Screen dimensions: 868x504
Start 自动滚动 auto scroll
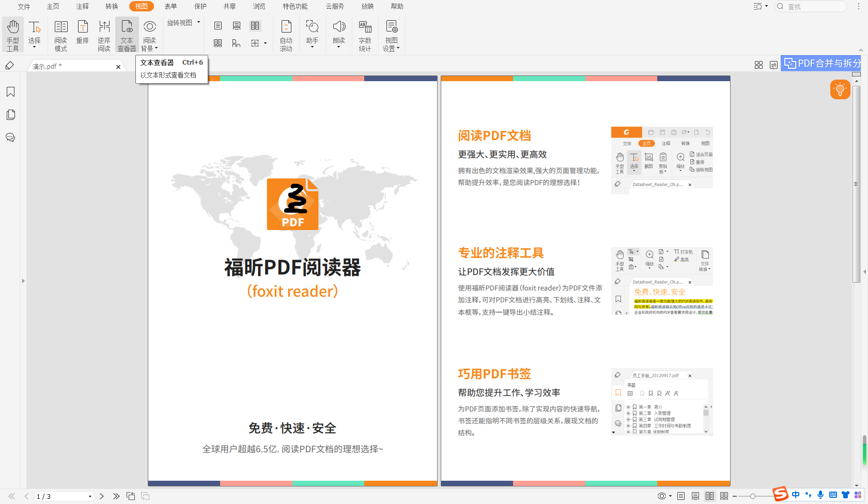pos(286,34)
